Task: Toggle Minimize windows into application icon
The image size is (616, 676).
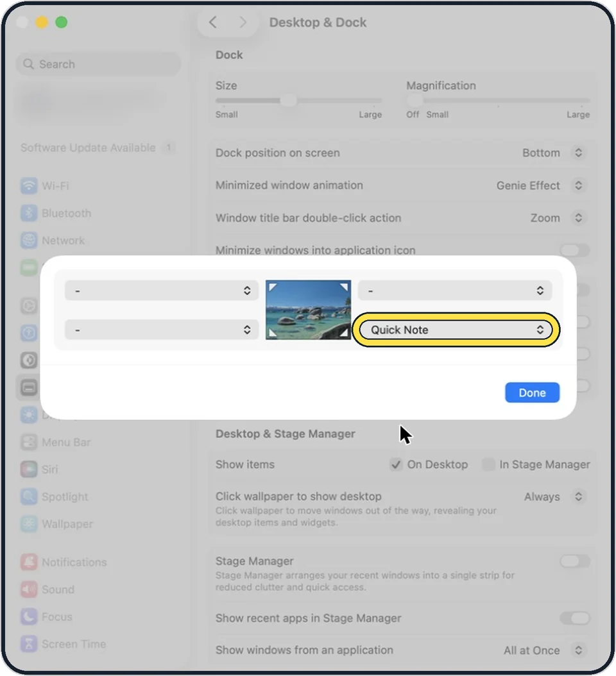Action: pyautogui.click(x=574, y=250)
